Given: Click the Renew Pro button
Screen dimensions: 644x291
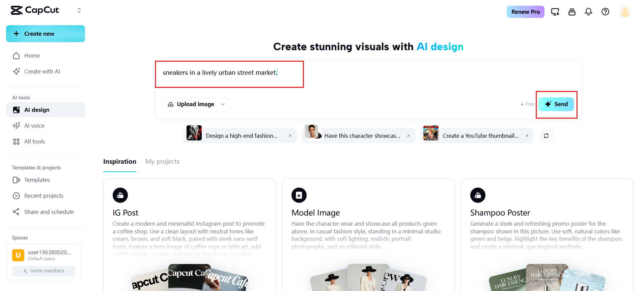Looking at the screenshot, I should click(x=525, y=12).
